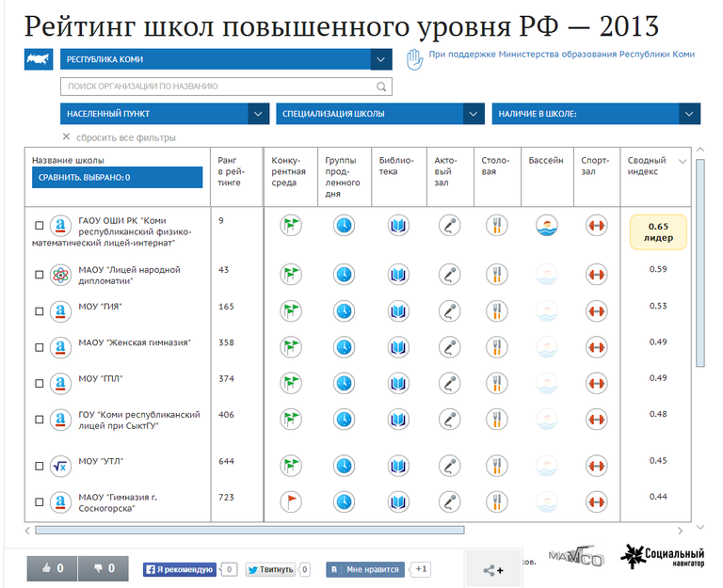Click in the organization name search field
This screenshot has width=723, height=588.
point(226,87)
